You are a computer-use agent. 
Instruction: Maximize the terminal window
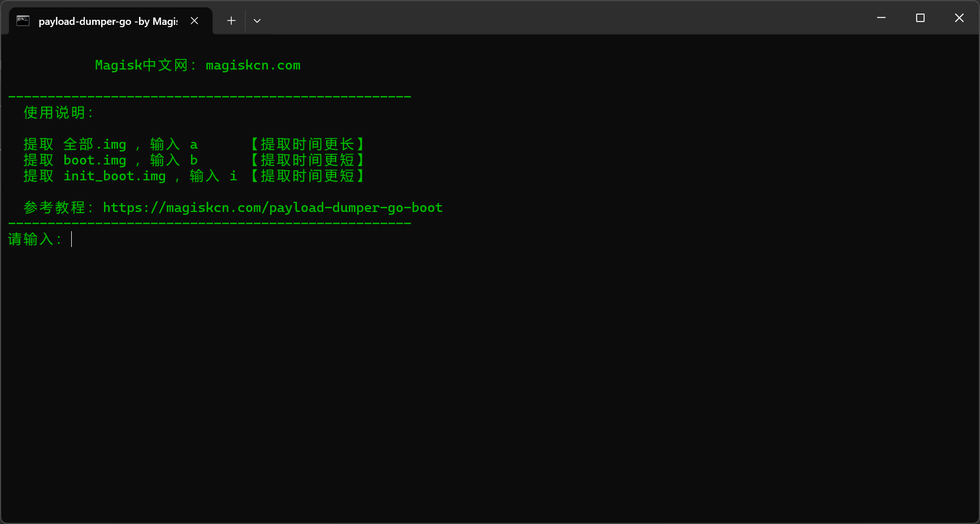[x=920, y=18]
